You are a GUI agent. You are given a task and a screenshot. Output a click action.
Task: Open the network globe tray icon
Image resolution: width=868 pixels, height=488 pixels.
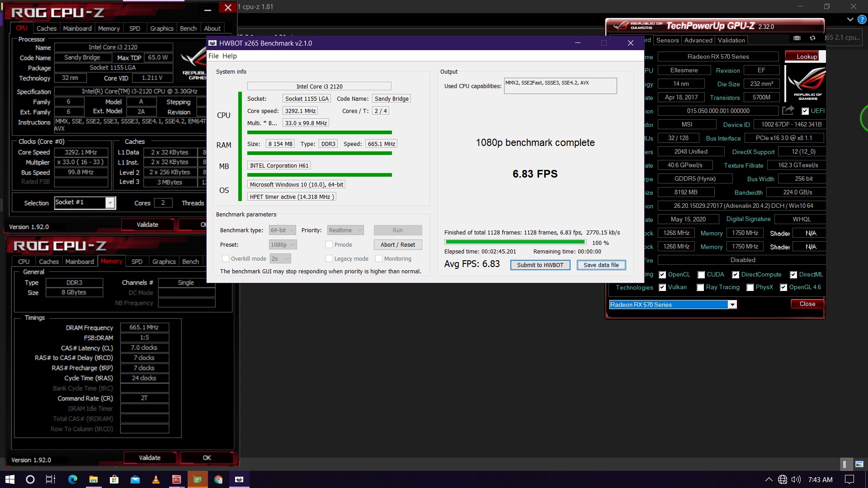[x=783, y=479]
